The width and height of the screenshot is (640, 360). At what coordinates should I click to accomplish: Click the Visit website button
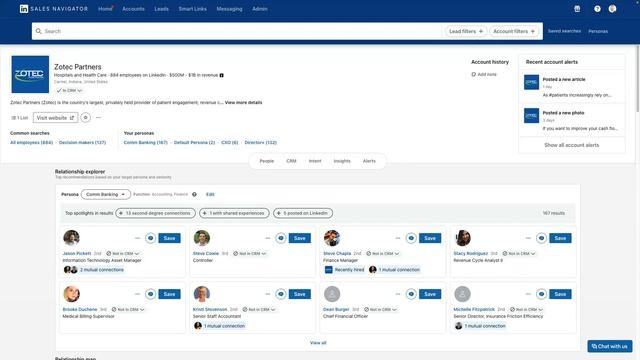(56, 118)
